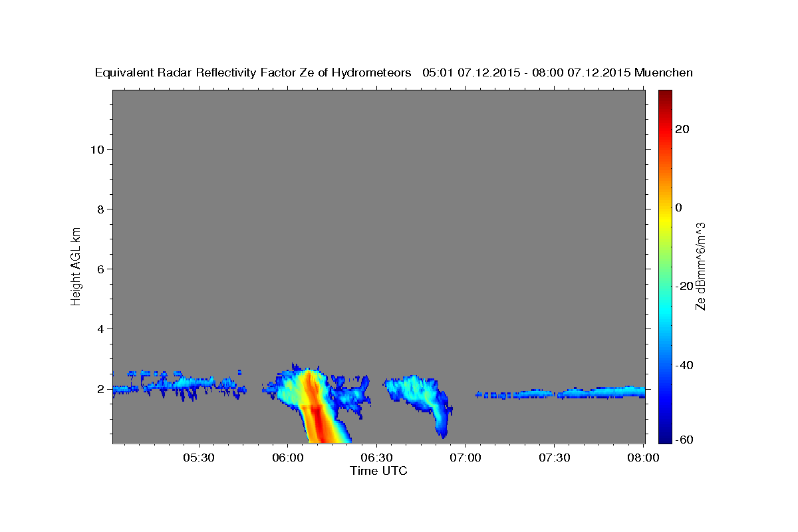Image resolution: width=798 pixels, height=532 pixels.
Task: Click the 08:00 time tick label
Action: click(x=643, y=458)
